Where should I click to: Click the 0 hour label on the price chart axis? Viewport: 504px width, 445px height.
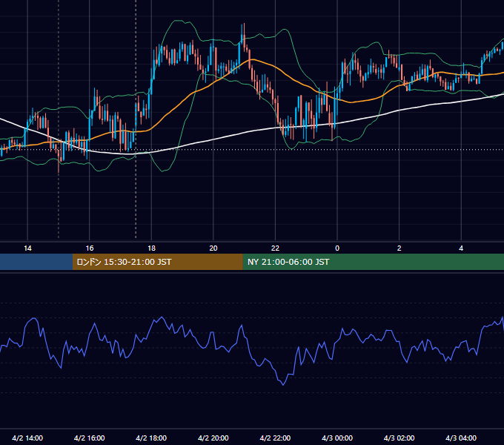pos(337,248)
